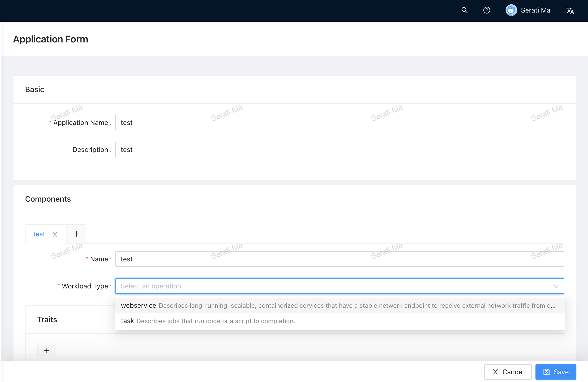Add a new trait with plus
This screenshot has width=588, height=382.
tap(47, 350)
